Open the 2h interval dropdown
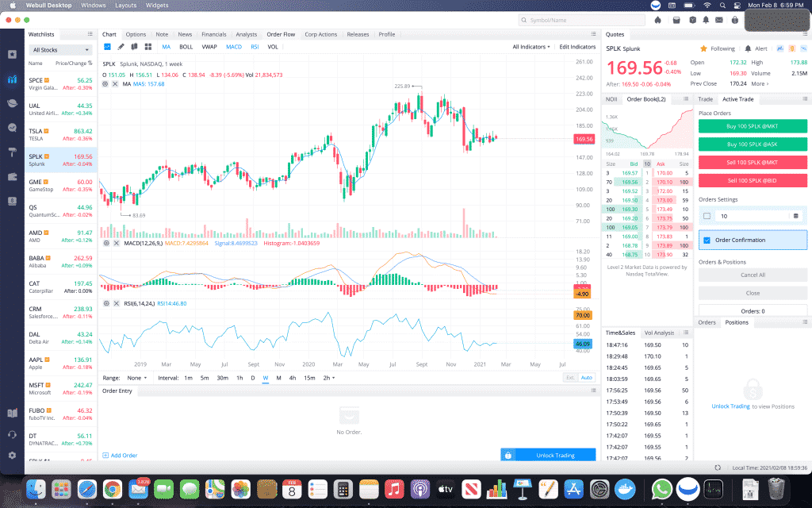This screenshot has height=508, width=812. click(x=329, y=378)
